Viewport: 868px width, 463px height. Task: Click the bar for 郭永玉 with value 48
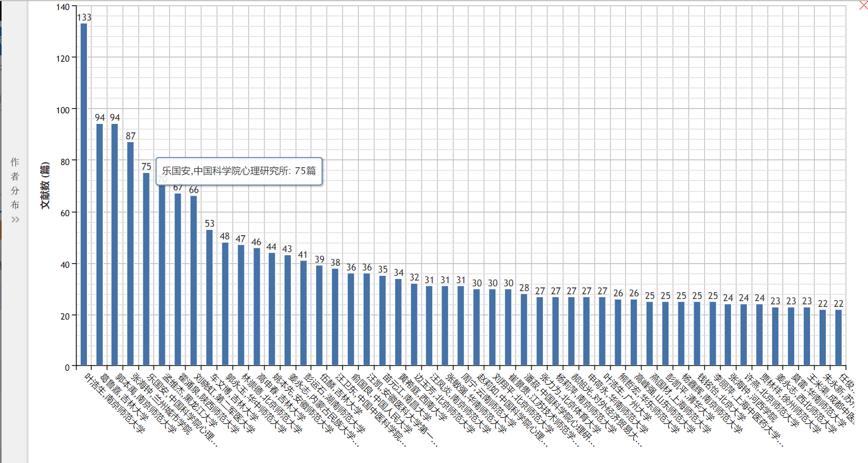[225, 304]
